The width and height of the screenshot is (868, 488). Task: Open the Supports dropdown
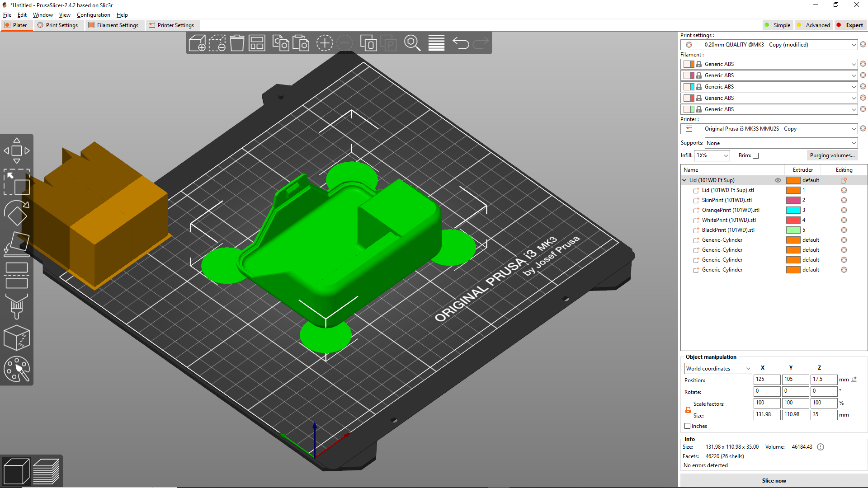781,143
